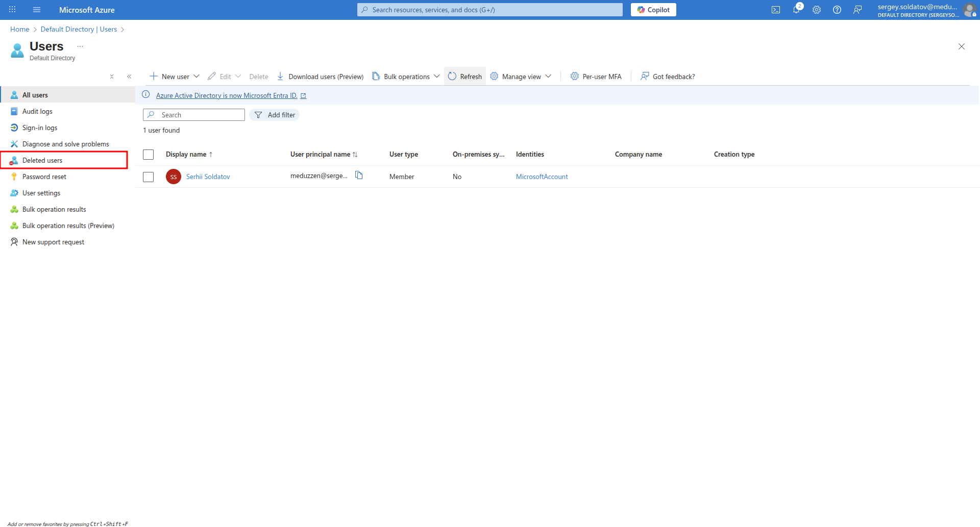Focus the users Search field
The width and height of the screenshot is (980, 527).
point(194,115)
